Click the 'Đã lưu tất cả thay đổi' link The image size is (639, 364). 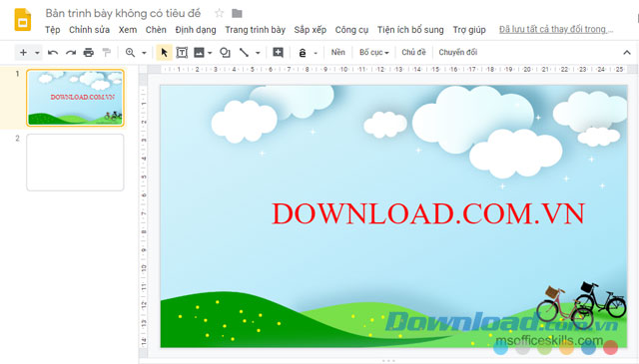pyautogui.click(x=556, y=29)
